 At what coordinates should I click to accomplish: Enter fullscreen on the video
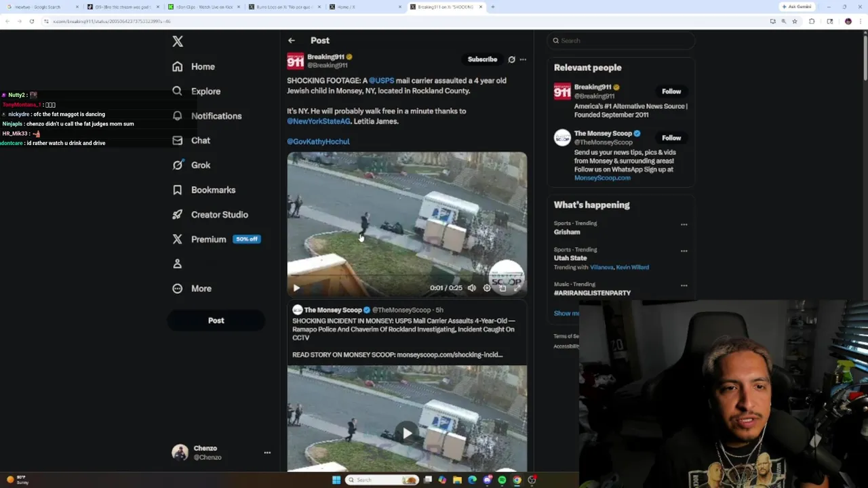click(517, 288)
